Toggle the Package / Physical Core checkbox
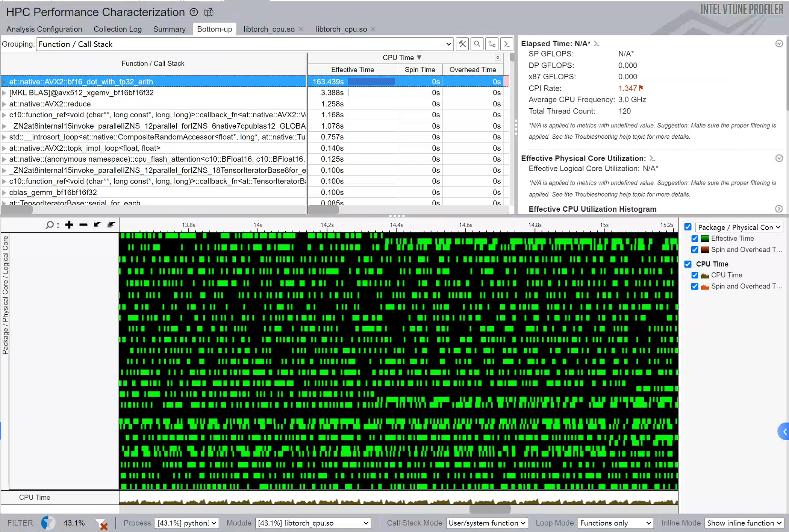The width and height of the screenshot is (789, 532). [688, 227]
